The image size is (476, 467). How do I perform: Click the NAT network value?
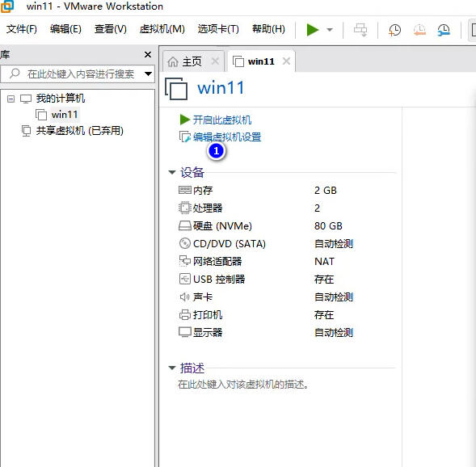point(324,261)
